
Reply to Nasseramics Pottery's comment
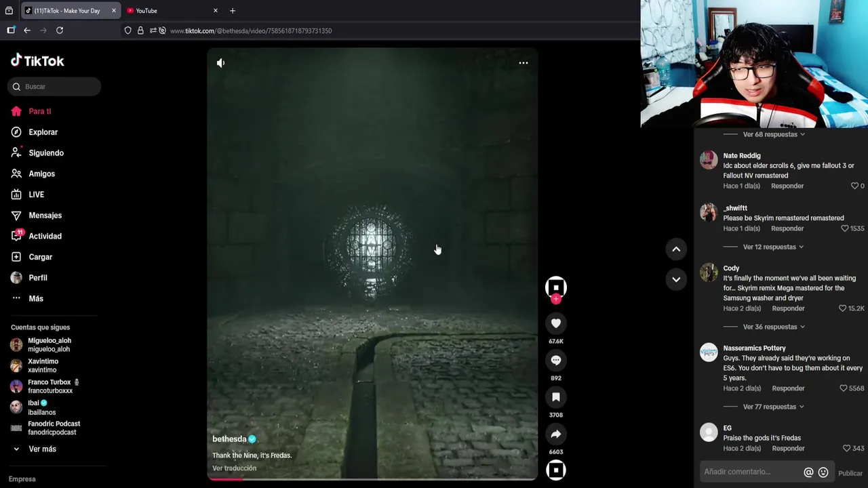point(788,388)
